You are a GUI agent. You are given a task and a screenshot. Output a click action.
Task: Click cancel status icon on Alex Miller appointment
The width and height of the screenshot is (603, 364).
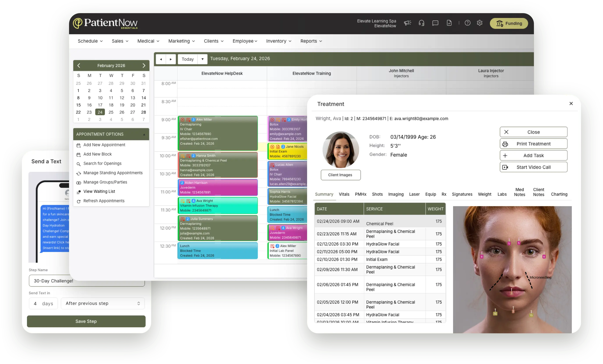[183, 120]
